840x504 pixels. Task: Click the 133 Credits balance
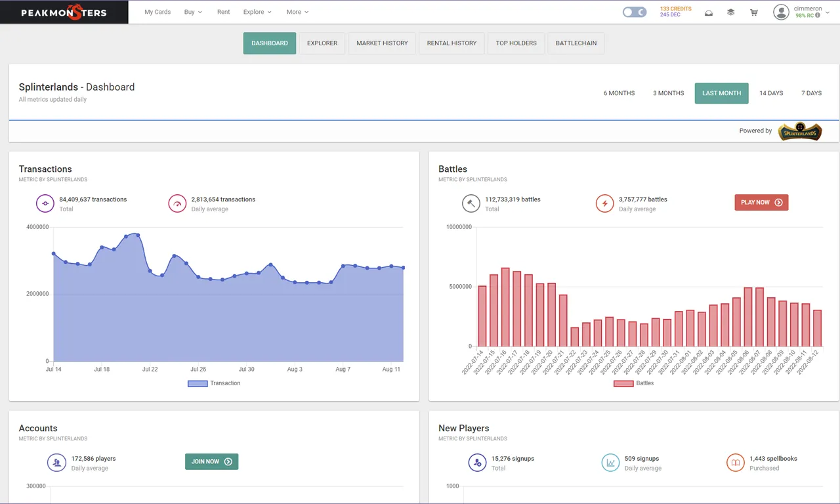coord(675,9)
